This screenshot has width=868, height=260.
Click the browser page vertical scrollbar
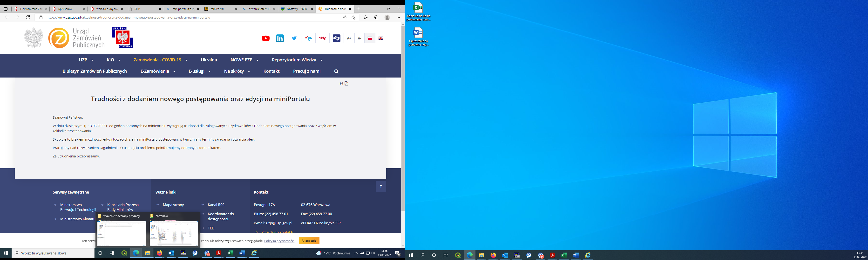[x=403, y=118]
